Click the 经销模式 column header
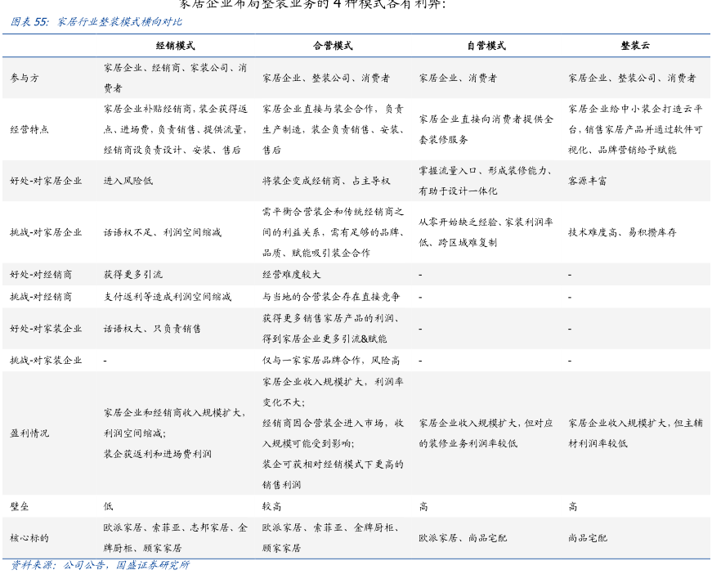 click(x=175, y=46)
